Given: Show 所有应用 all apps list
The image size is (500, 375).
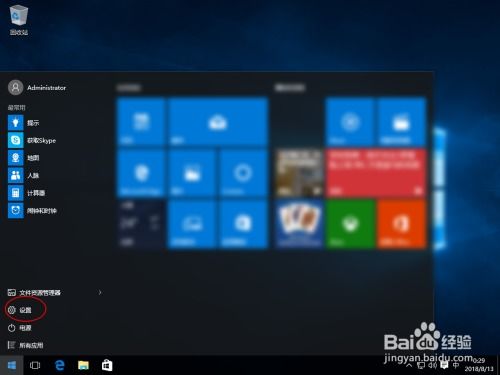Looking at the screenshot, I should 25,345.
